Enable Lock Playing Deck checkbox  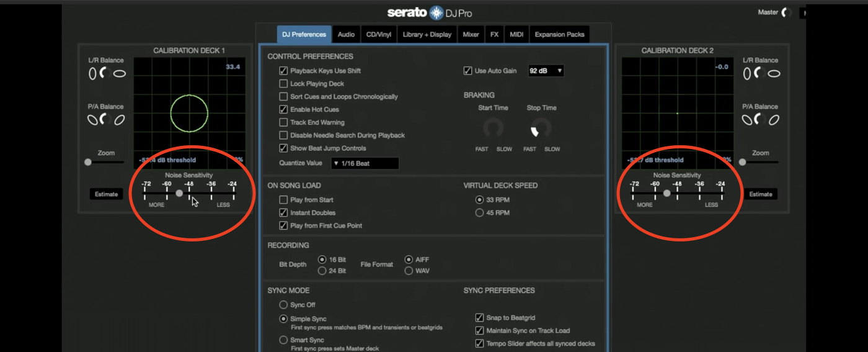click(283, 84)
